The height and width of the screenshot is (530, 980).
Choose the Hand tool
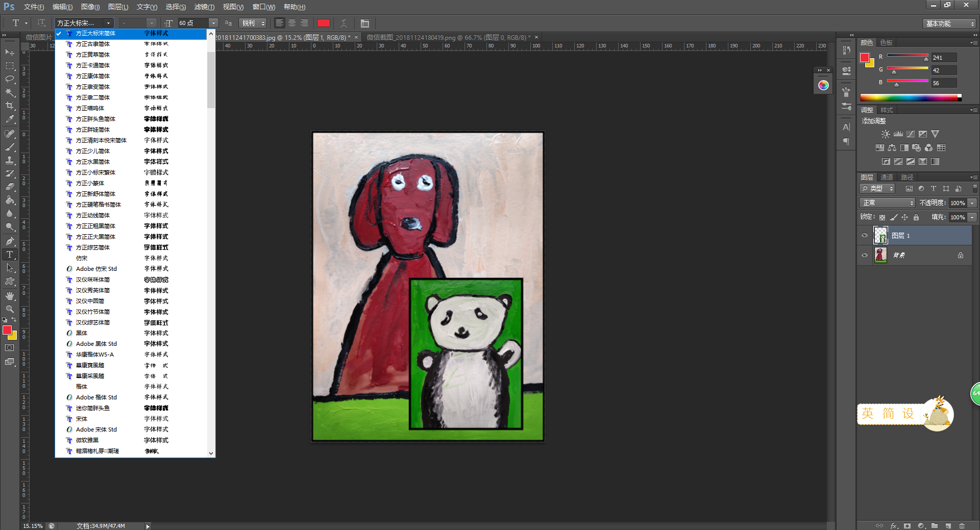pyautogui.click(x=10, y=296)
